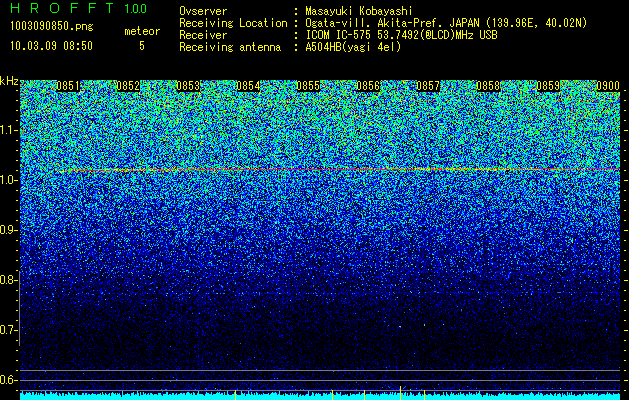Click the 0900 time marker
This screenshot has width=629, height=400.
[x=608, y=86]
